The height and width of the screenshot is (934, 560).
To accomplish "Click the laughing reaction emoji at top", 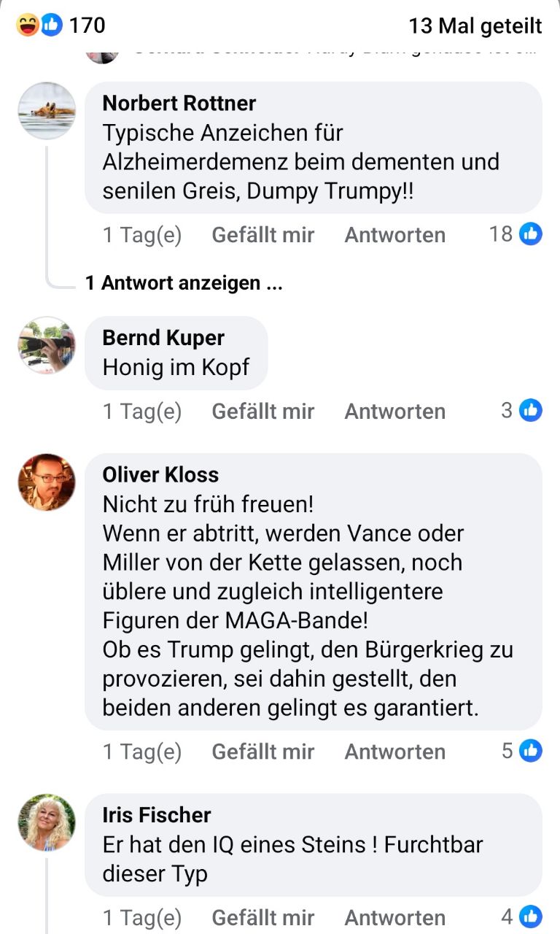I will pyautogui.click(x=28, y=26).
